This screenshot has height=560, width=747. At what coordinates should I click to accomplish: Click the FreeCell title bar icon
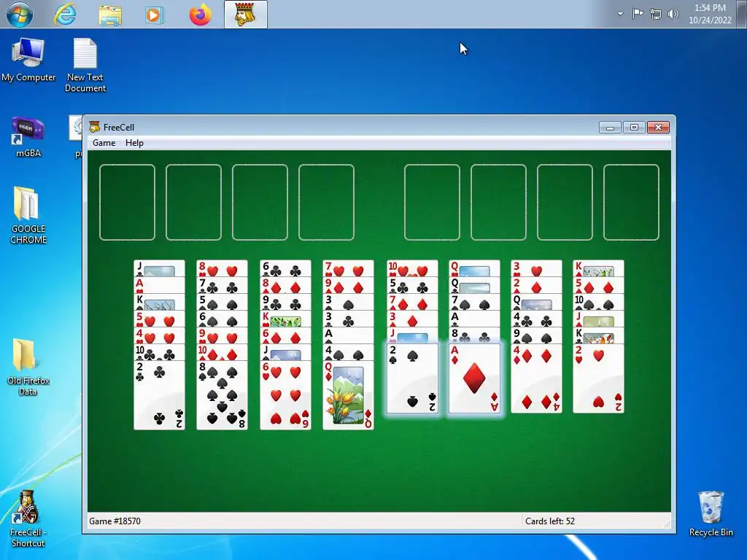point(94,127)
